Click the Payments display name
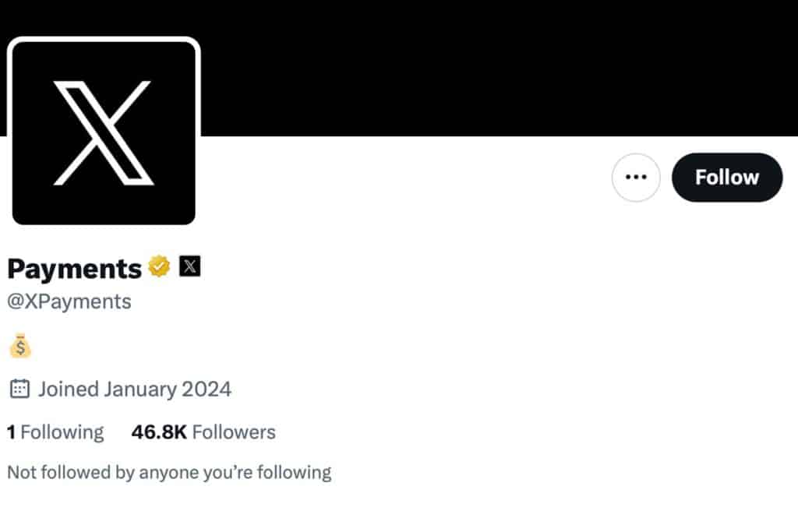Viewport: 798px width, 532px height. [x=74, y=268]
